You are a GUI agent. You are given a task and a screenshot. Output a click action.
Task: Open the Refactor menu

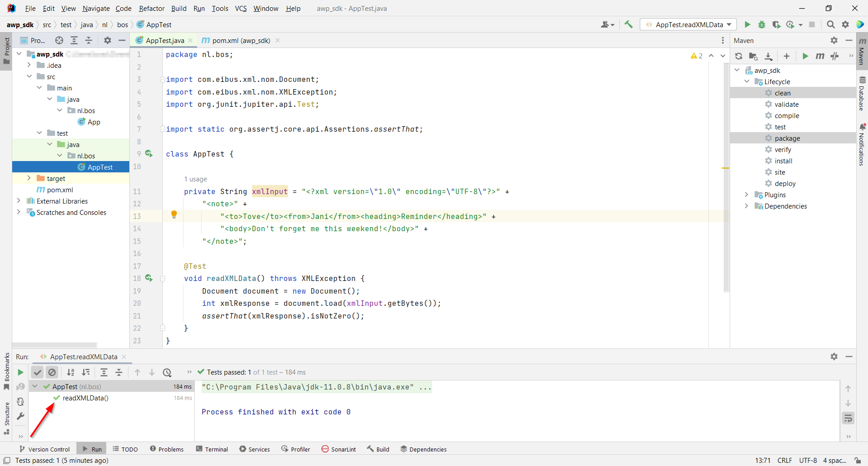click(151, 8)
